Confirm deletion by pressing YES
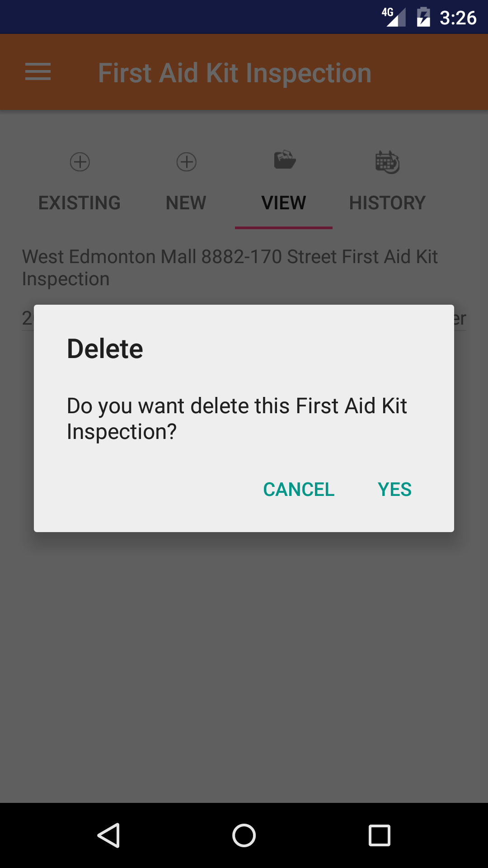 tap(394, 490)
